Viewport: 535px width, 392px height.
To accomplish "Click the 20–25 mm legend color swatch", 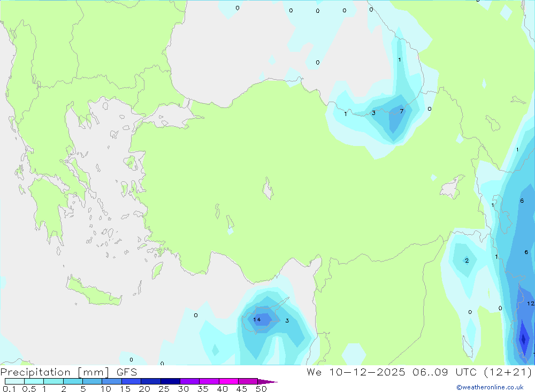I will click(151, 381).
